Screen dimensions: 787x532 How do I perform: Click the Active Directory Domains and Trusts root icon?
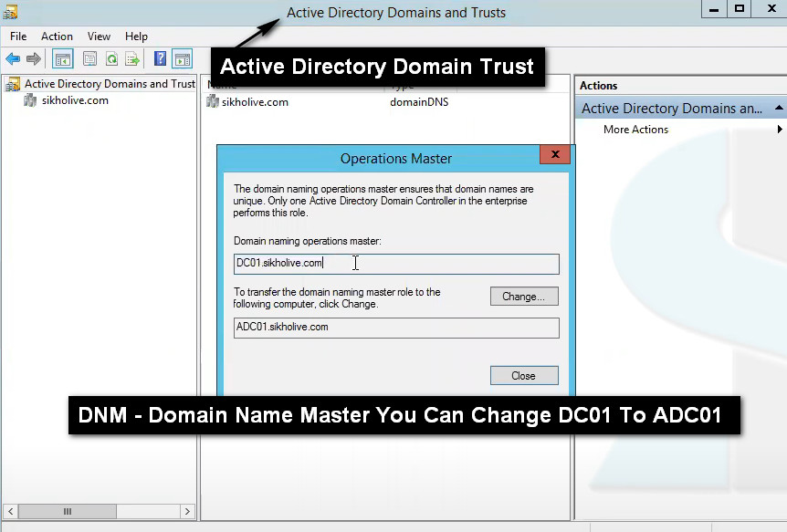(13, 84)
